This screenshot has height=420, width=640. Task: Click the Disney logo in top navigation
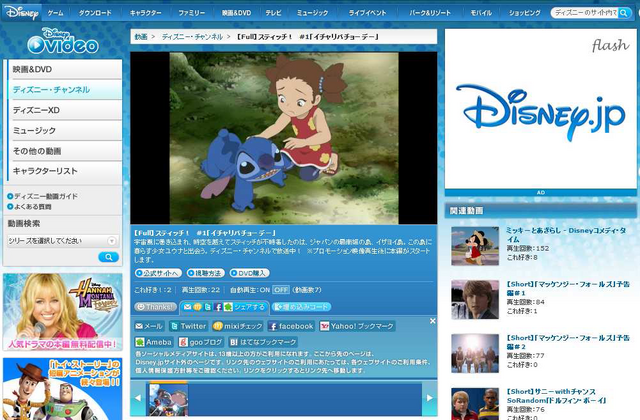pyautogui.click(x=22, y=13)
